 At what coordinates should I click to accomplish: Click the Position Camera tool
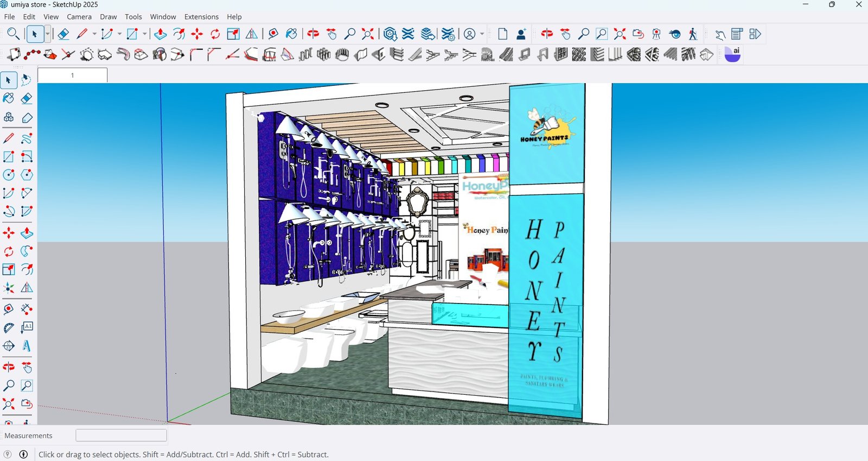pos(656,34)
